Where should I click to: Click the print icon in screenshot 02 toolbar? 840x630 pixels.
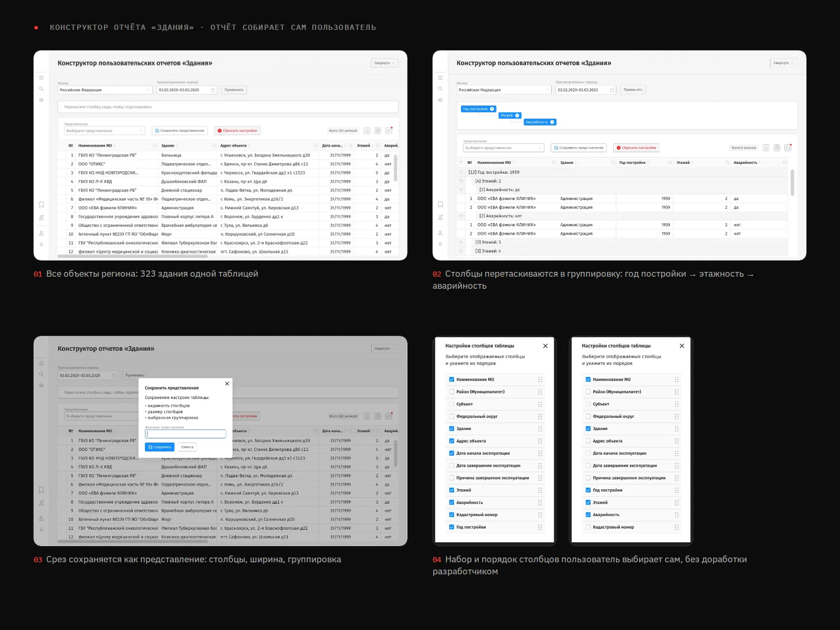click(x=777, y=148)
